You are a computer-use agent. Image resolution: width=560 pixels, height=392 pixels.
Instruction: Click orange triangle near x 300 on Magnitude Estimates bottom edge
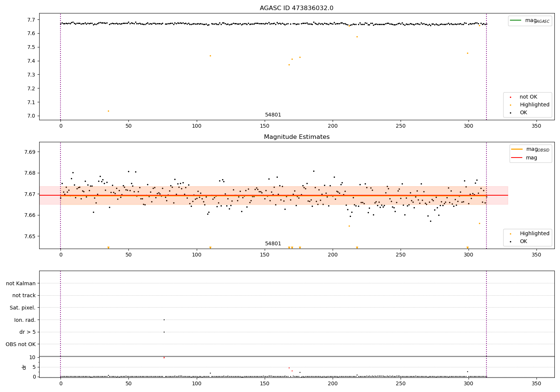467,248
